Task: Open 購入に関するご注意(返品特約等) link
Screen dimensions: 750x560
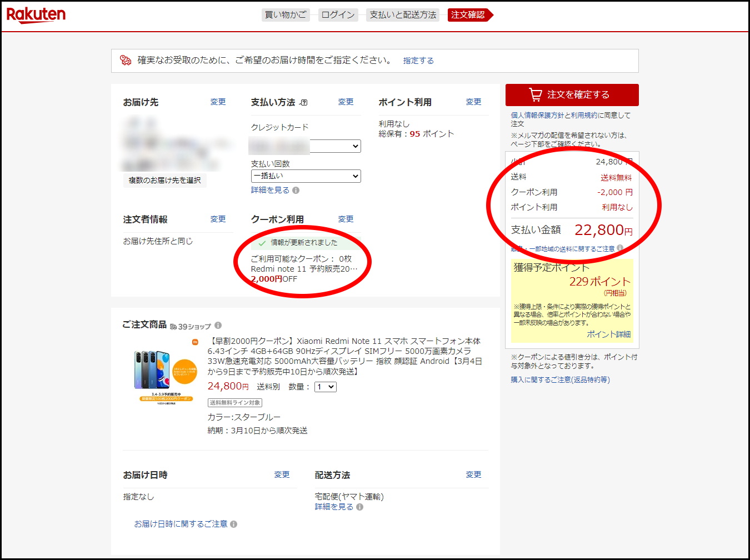Action: tap(561, 380)
